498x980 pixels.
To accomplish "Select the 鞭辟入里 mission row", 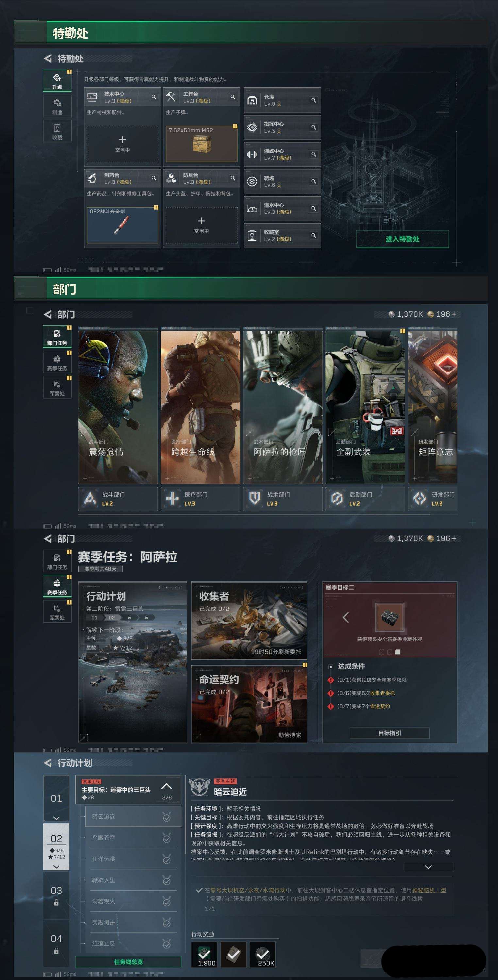I will [x=133, y=880].
